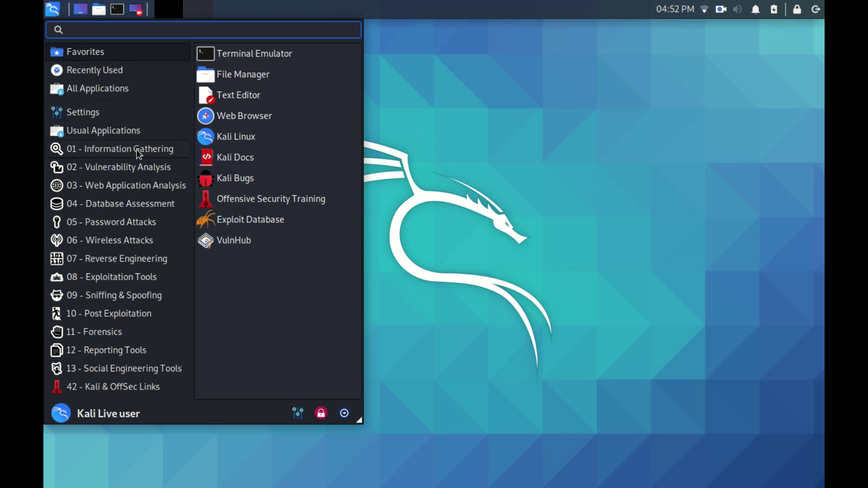Screen dimensions: 868x488
Task: Log out using the circled arrow icon
Action: point(344,413)
